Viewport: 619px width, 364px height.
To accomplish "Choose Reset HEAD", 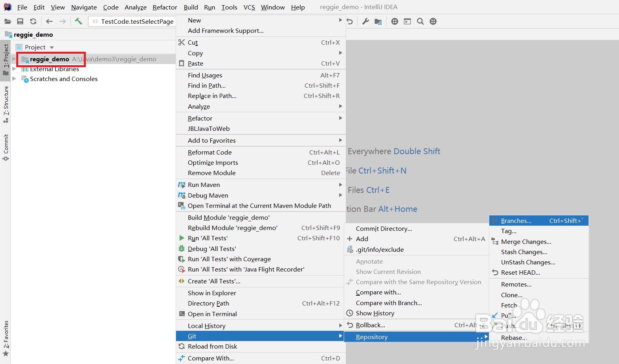I will coord(539,272).
